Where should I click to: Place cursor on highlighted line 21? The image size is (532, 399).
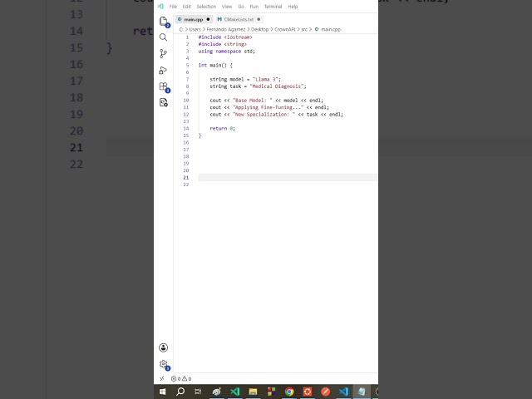pos(288,177)
